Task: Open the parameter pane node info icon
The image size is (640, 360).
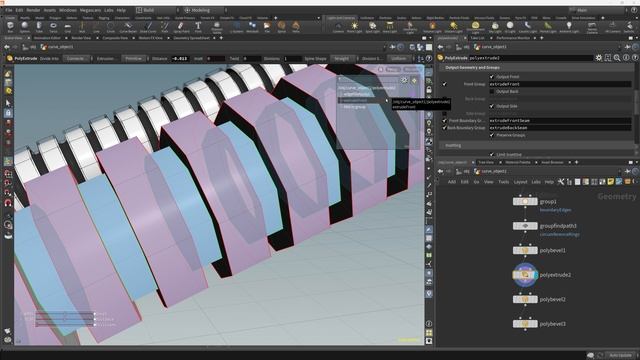Action: pos(626,58)
